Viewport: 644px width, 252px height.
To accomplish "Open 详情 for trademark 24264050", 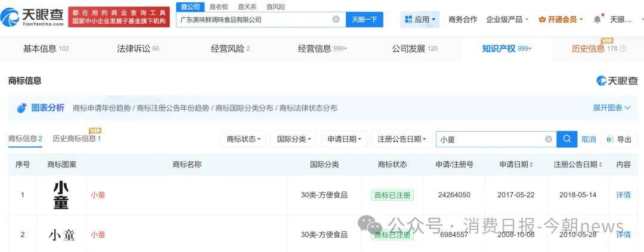I will tap(623, 195).
